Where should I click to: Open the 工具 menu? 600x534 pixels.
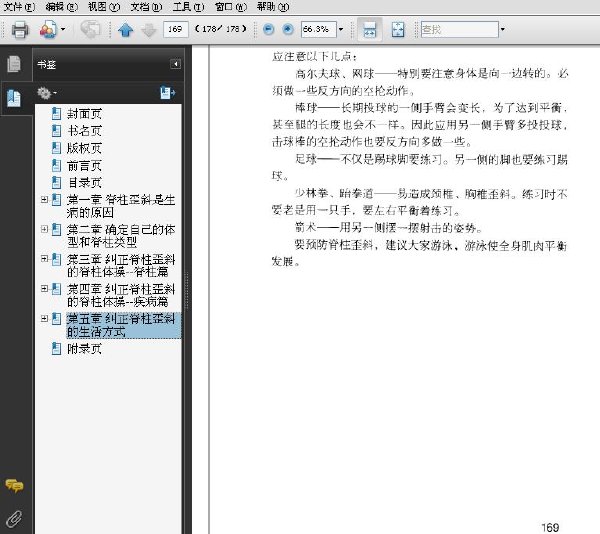pyautogui.click(x=188, y=7)
